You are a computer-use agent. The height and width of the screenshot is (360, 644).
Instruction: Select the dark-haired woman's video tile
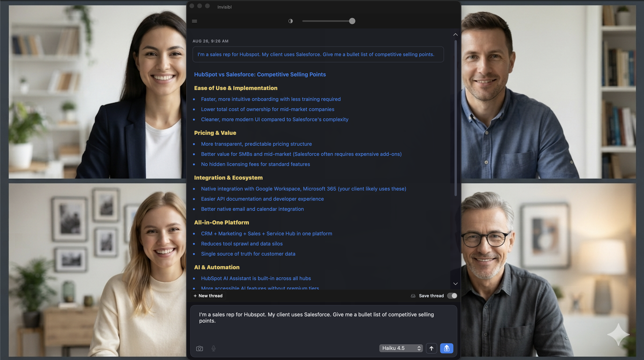(97, 92)
